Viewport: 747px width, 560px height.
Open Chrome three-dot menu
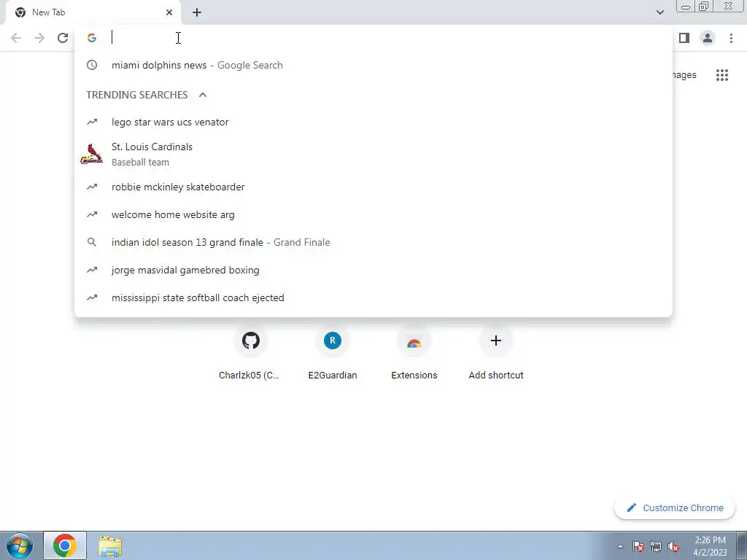click(731, 38)
